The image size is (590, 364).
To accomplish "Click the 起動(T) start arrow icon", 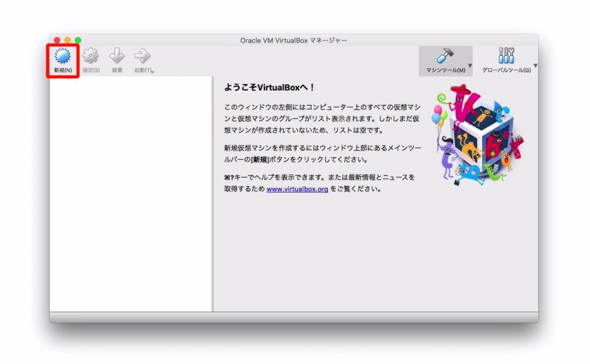I will 143,56.
